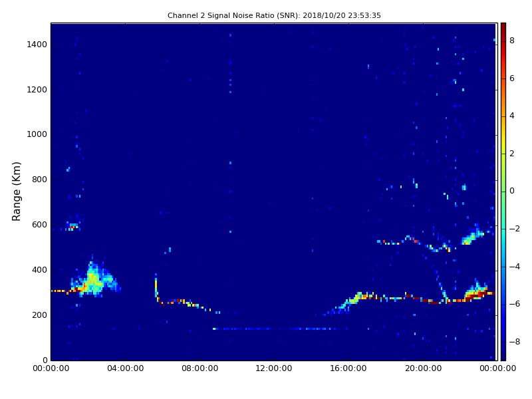Click the 400 range tick label
This screenshot has height=399, width=532.
coord(39,270)
